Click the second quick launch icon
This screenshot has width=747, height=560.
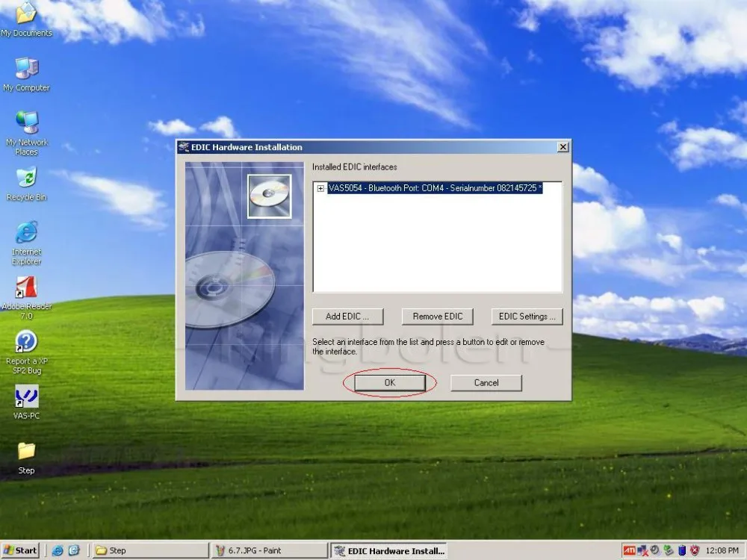[74, 551]
